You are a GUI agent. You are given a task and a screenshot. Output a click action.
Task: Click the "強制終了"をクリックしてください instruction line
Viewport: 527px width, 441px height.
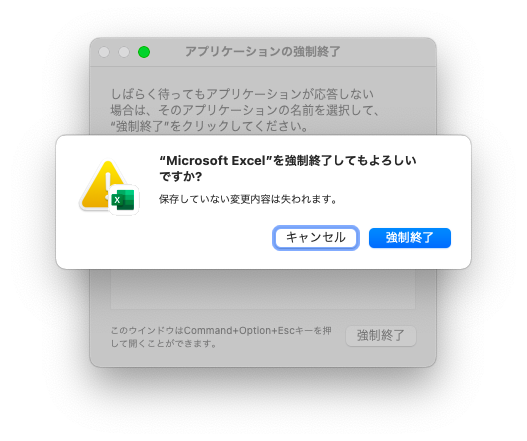tap(209, 126)
